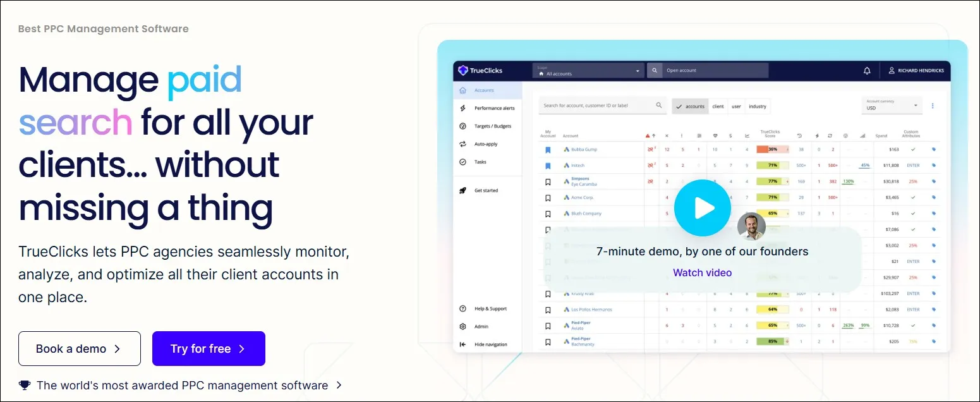Click the TrueClicks logo in the dashboard header

pyautogui.click(x=480, y=71)
